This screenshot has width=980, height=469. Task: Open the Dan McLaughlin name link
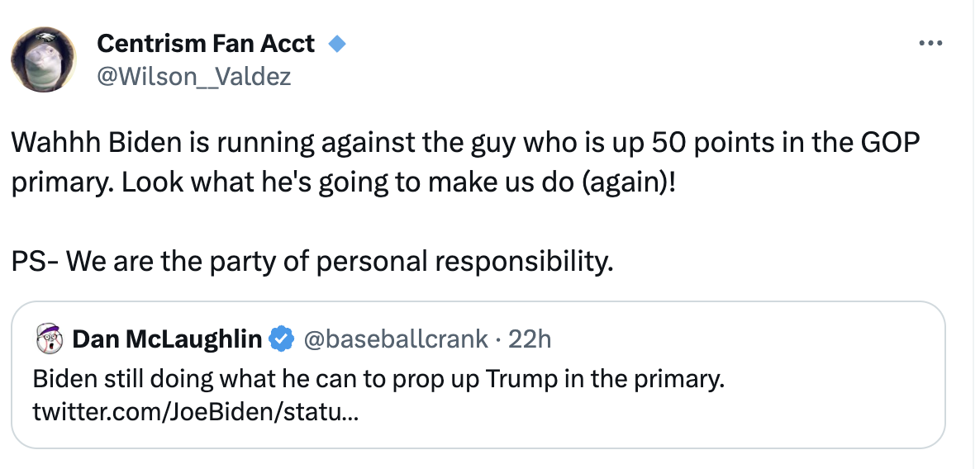point(167,339)
